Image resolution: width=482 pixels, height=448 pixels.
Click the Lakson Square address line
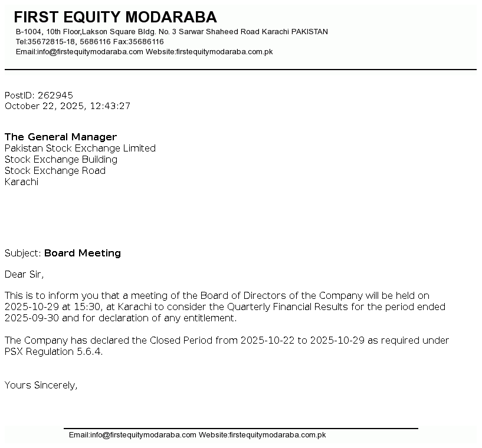click(172, 32)
